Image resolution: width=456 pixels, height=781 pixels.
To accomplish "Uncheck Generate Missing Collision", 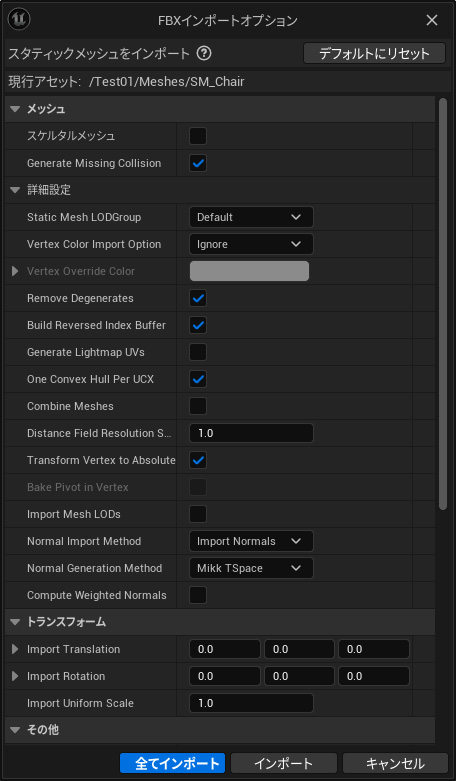I will 198,163.
